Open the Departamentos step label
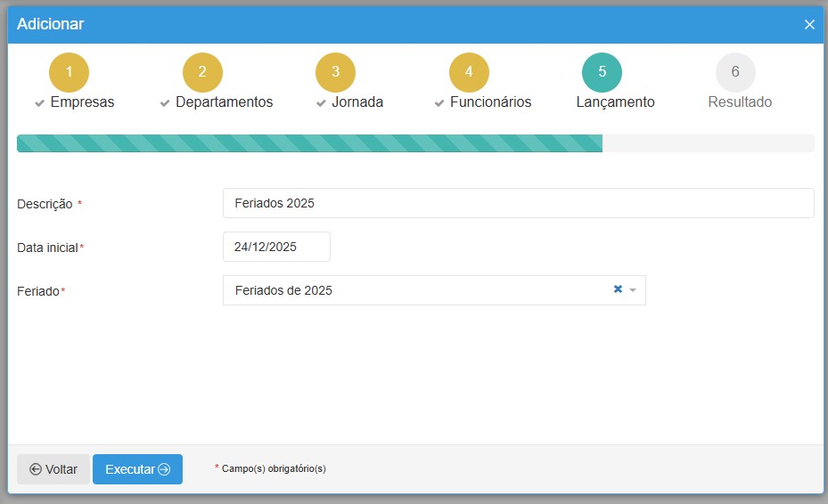The width and height of the screenshot is (828, 504). (x=224, y=102)
